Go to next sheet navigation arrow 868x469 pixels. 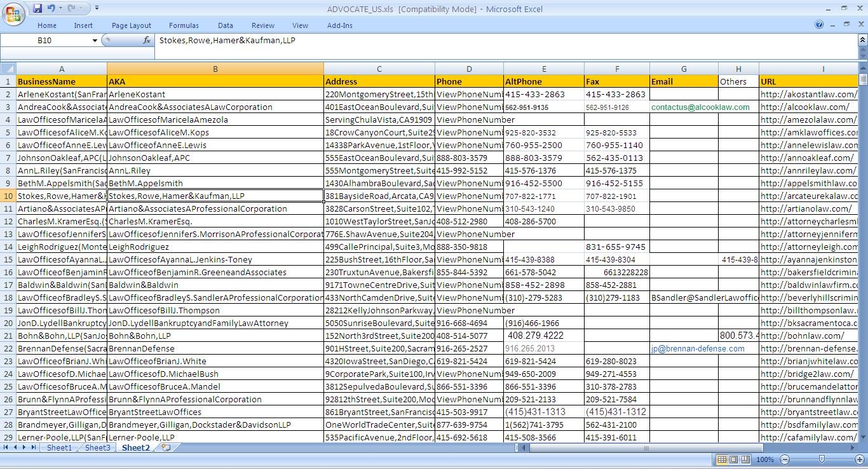25,448
